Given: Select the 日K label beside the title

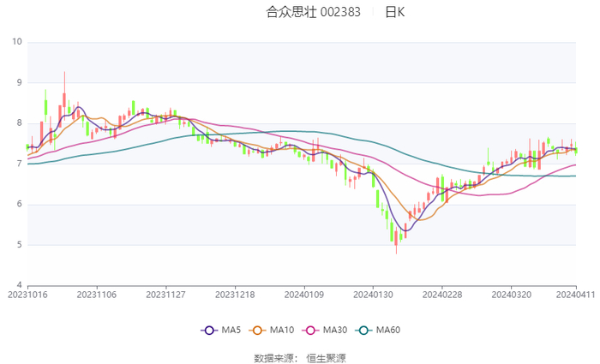Looking at the screenshot, I should [394, 13].
